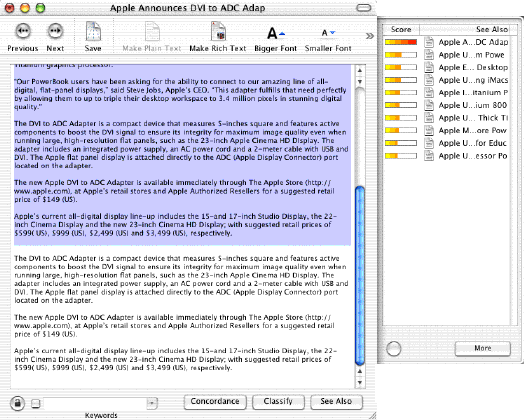The width and height of the screenshot is (524, 420).
Task: Click the round progress indicator in drawer
Action: [x=393, y=349]
